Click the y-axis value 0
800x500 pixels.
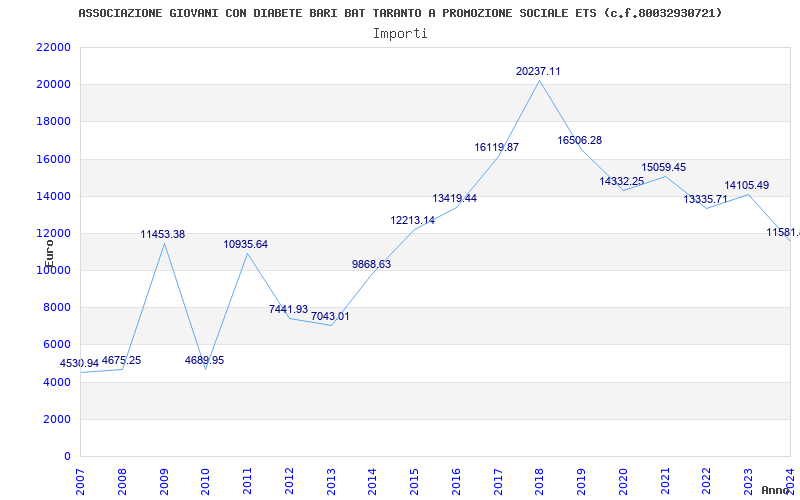67,457
